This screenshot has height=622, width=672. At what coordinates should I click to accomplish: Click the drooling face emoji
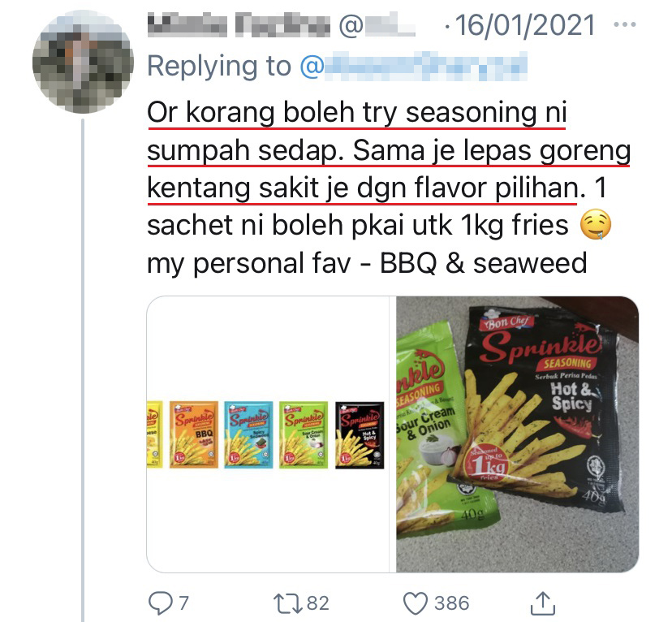[x=595, y=224]
